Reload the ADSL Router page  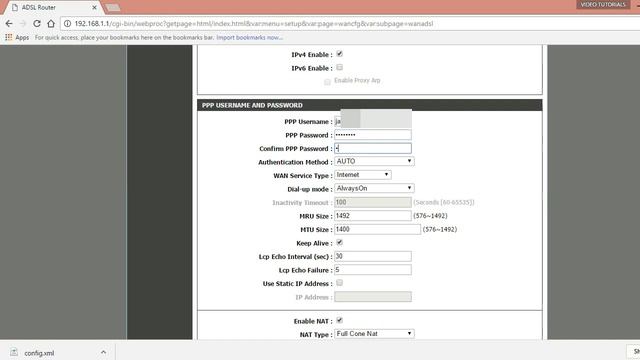point(37,24)
